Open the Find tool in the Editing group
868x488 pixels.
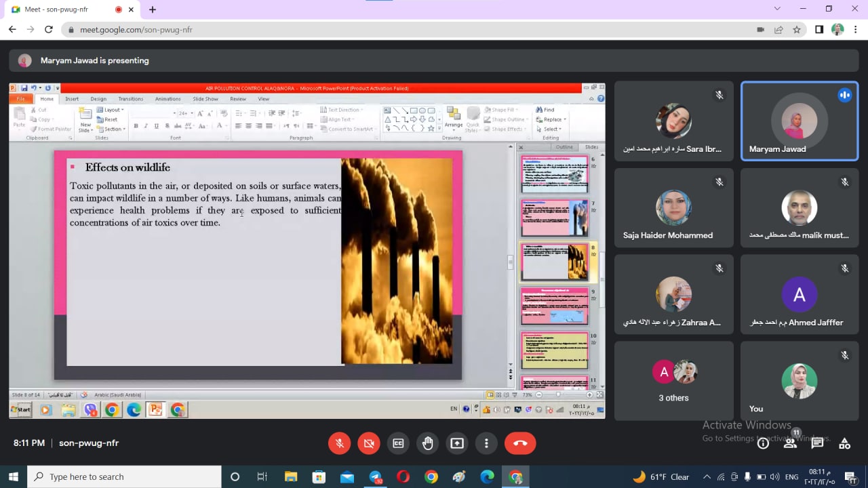click(x=547, y=110)
